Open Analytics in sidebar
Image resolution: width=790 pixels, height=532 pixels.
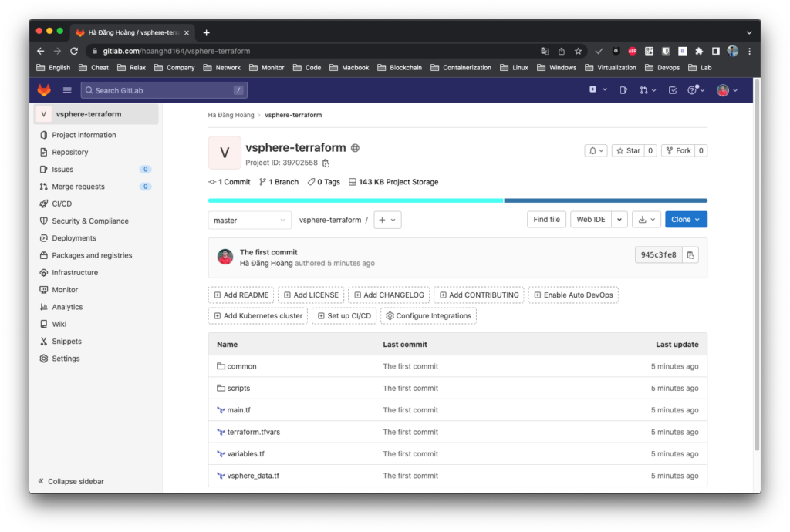96,307
